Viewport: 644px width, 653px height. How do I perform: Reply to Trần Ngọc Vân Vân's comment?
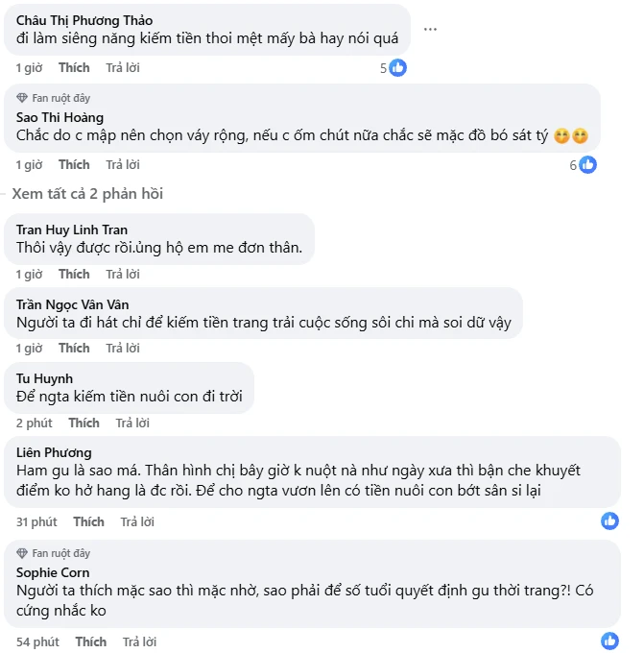(123, 349)
